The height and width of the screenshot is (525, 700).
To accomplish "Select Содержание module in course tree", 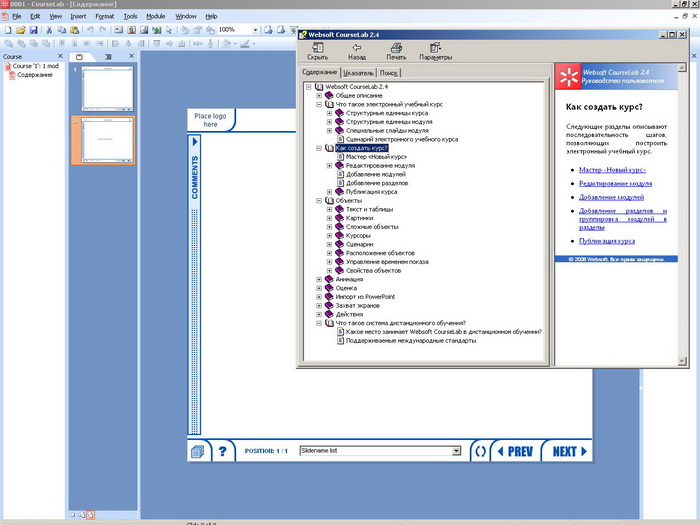I will [34, 75].
